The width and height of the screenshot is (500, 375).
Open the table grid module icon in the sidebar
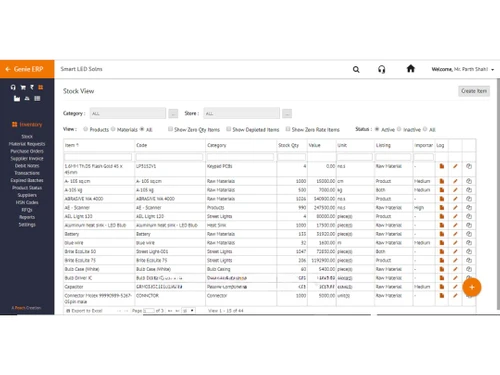click(x=37, y=98)
